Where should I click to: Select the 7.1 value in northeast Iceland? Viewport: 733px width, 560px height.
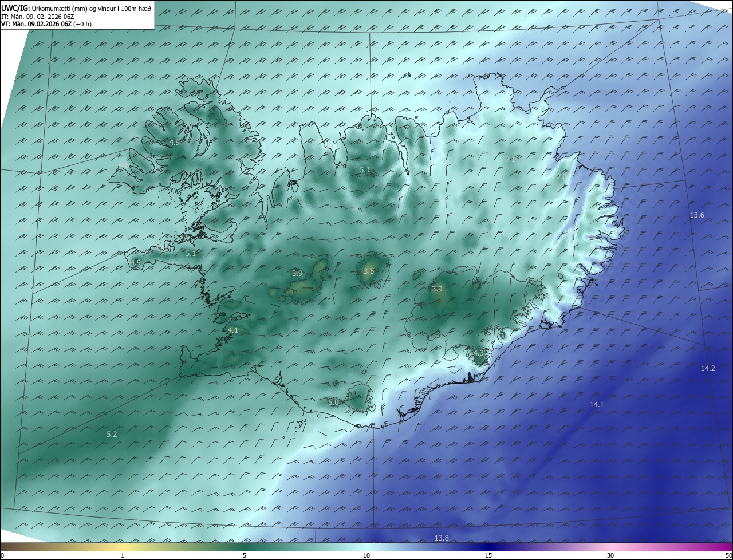511,160
